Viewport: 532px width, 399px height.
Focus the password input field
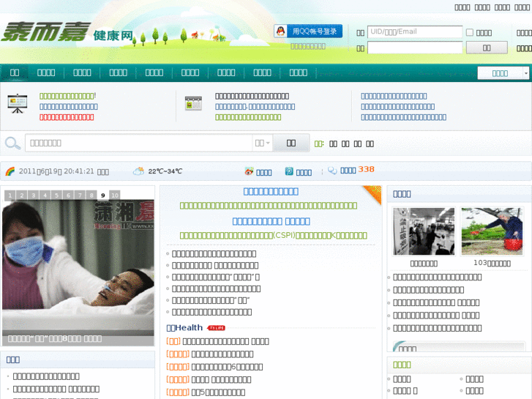(x=415, y=48)
